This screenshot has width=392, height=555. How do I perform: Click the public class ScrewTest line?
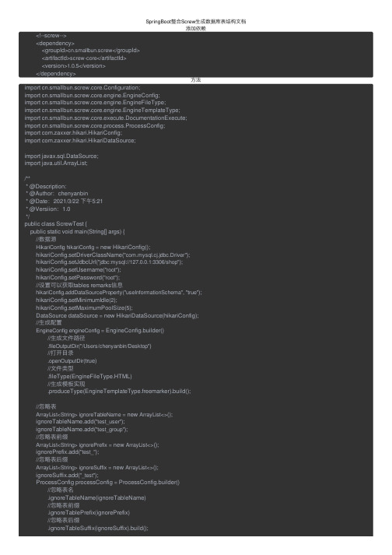55,223
